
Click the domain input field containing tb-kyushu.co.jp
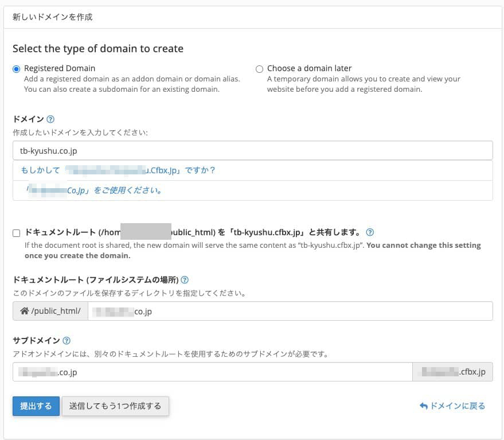tap(253, 150)
